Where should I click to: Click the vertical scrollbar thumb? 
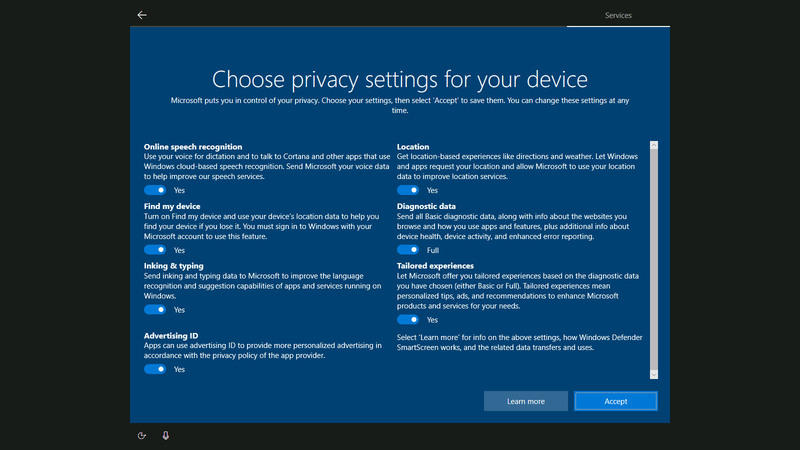(x=654, y=260)
